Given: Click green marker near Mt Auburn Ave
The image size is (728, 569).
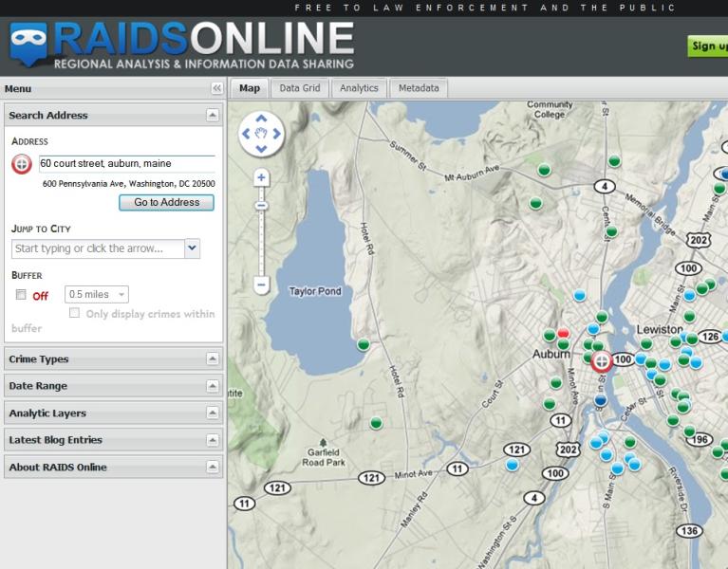Looking at the screenshot, I should click(x=544, y=170).
